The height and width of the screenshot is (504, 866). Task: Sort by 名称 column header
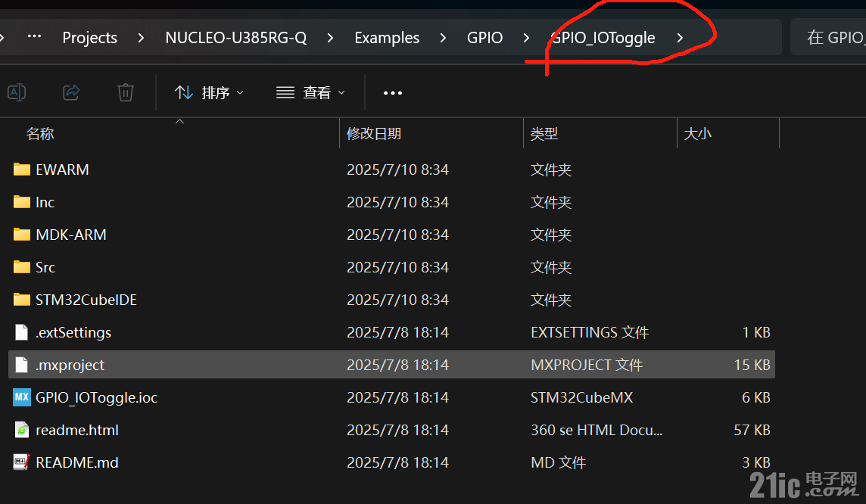click(x=40, y=134)
